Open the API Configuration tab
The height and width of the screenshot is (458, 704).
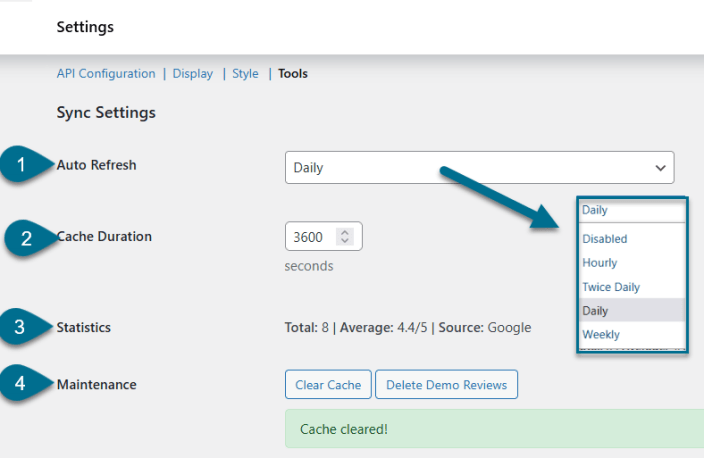[106, 74]
